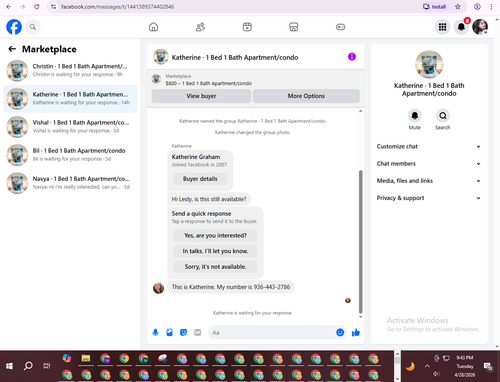Viewport: 500px width, 382px height.
Task: Send a thumbs-up like
Action: tap(356, 332)
